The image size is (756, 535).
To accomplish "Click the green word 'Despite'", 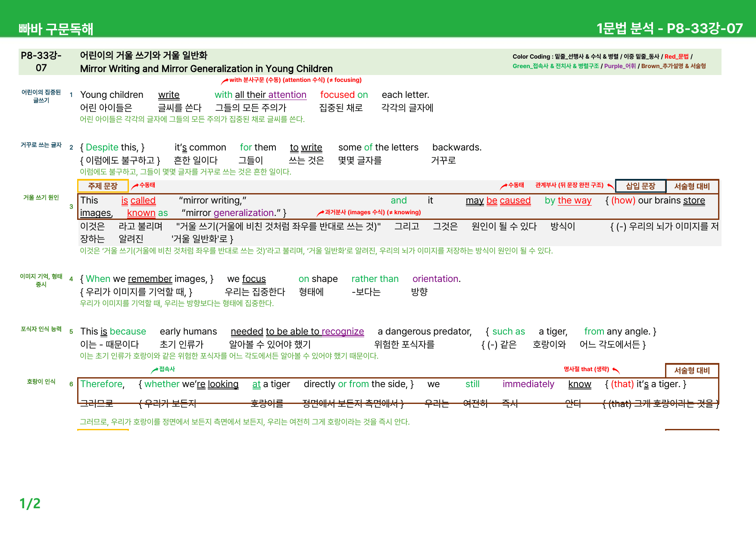I will (x=102, y=147).
